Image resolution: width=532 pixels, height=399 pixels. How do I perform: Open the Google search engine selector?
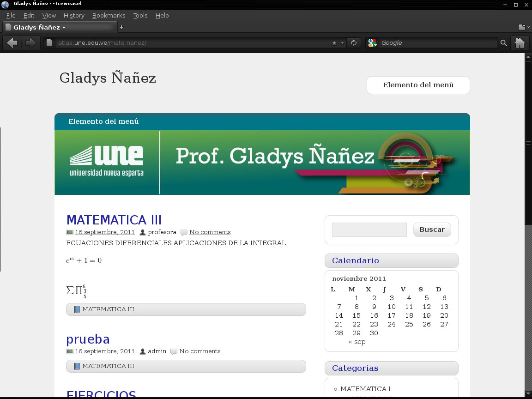coord(373,43)
